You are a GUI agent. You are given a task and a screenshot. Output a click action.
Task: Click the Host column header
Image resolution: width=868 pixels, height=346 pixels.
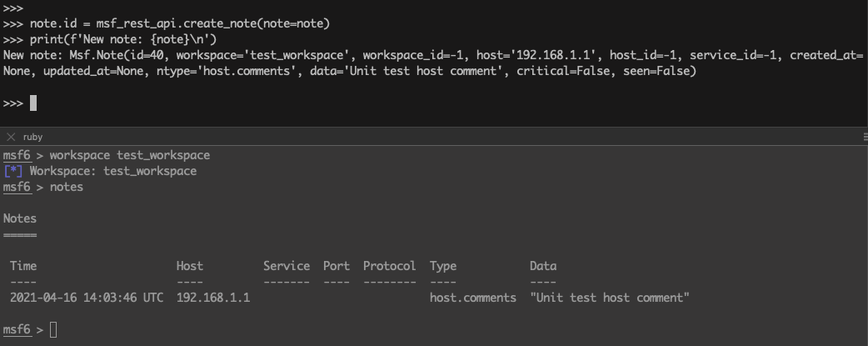tap(190, 266)
